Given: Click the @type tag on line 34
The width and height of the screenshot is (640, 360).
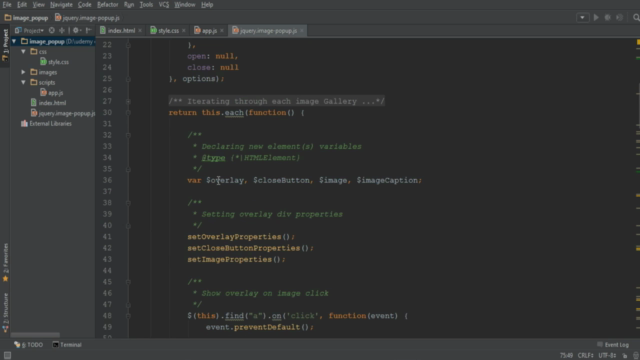Looking at the screenshot, I should coord(213,158).
